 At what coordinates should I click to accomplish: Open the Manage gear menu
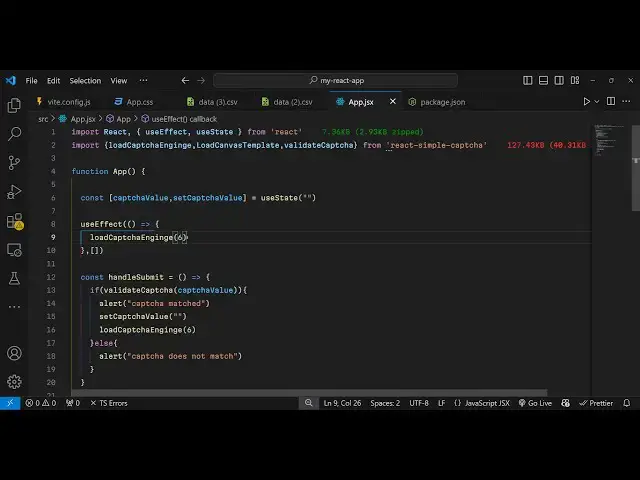(x=14, y=382)
